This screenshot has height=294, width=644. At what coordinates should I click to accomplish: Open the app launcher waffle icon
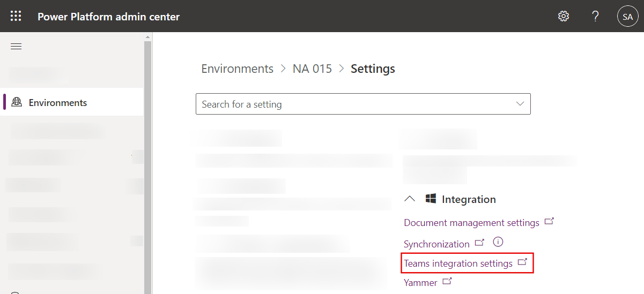click(x=16, y=16)
